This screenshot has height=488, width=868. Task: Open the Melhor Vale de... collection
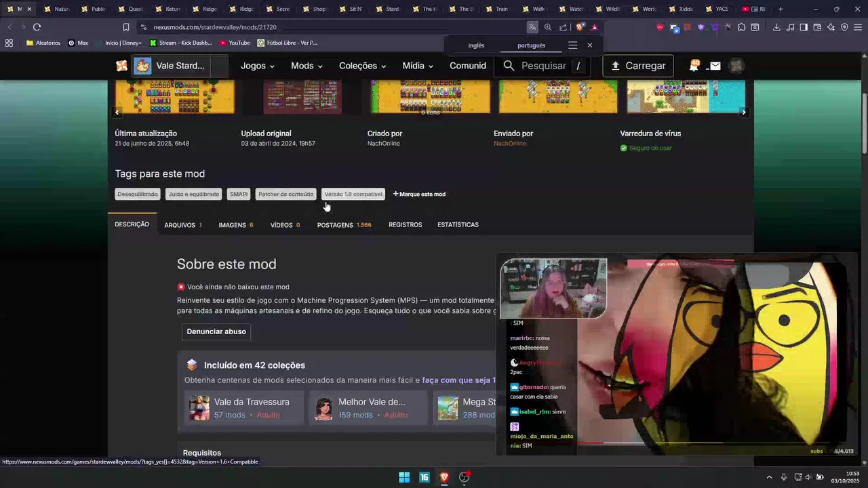click(368, 408)
